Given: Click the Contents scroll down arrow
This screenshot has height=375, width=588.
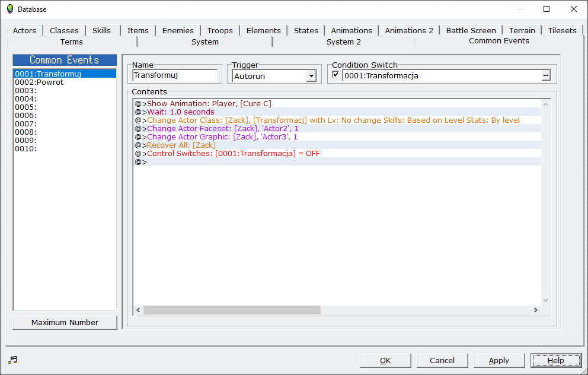Looking at the screenshot, I should point(546,300).
